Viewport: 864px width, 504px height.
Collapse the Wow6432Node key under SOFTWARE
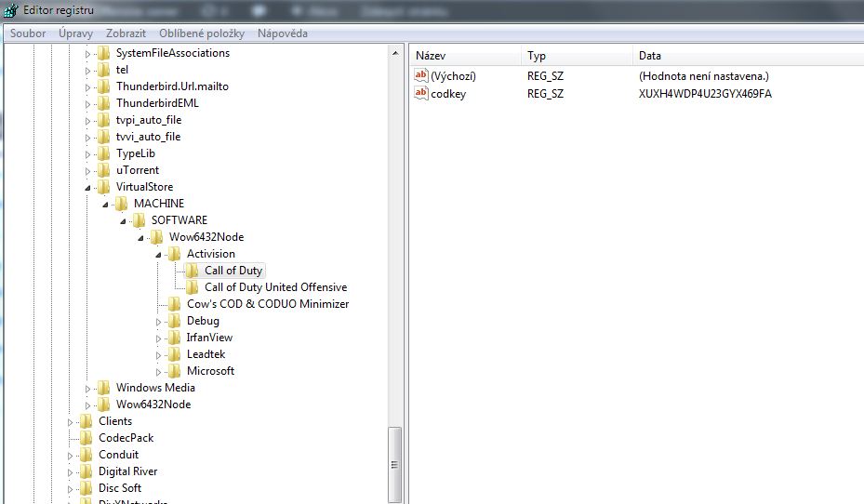click(140, 238)
